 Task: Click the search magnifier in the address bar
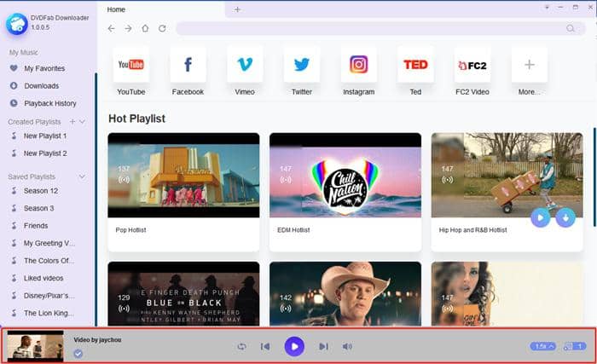[x=570, y=28]
